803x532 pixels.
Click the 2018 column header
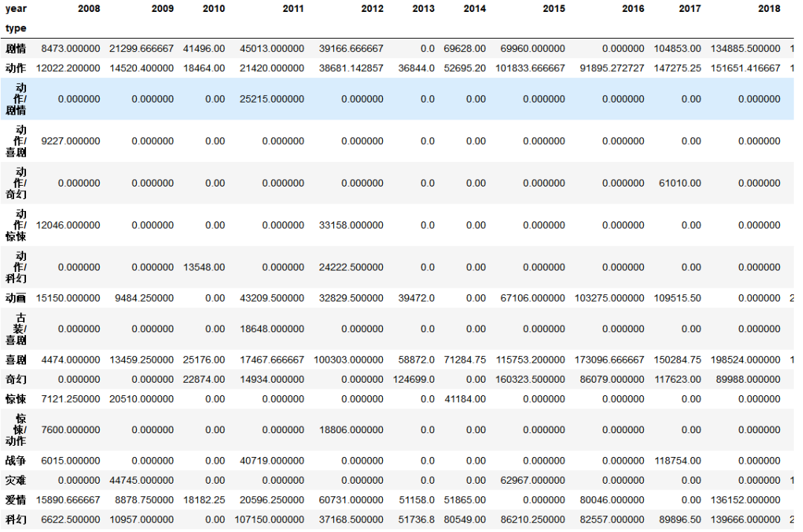770,9
